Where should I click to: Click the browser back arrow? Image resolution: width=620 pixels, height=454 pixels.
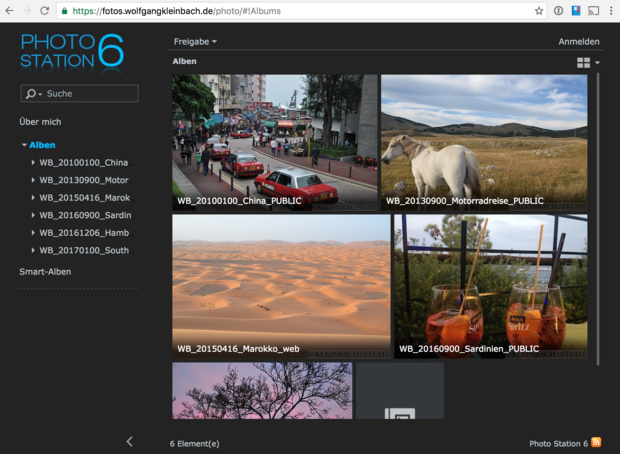point(9,10)
